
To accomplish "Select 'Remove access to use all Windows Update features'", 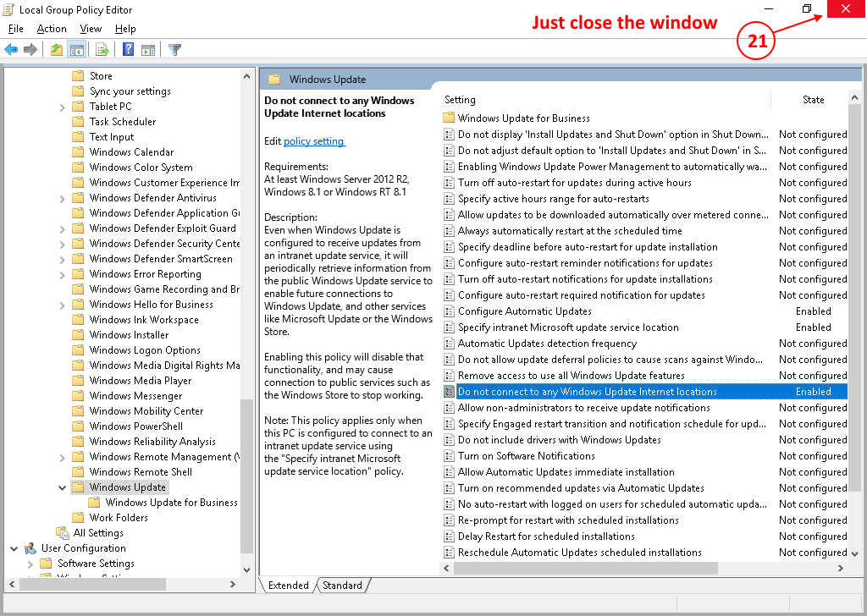I will point(644,376).
